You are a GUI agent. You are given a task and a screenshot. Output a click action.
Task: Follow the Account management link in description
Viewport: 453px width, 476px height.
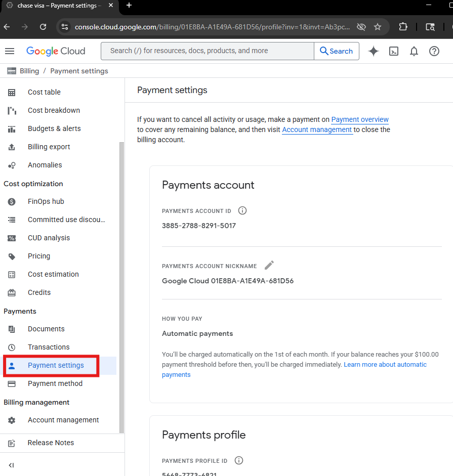click(317, 129)
